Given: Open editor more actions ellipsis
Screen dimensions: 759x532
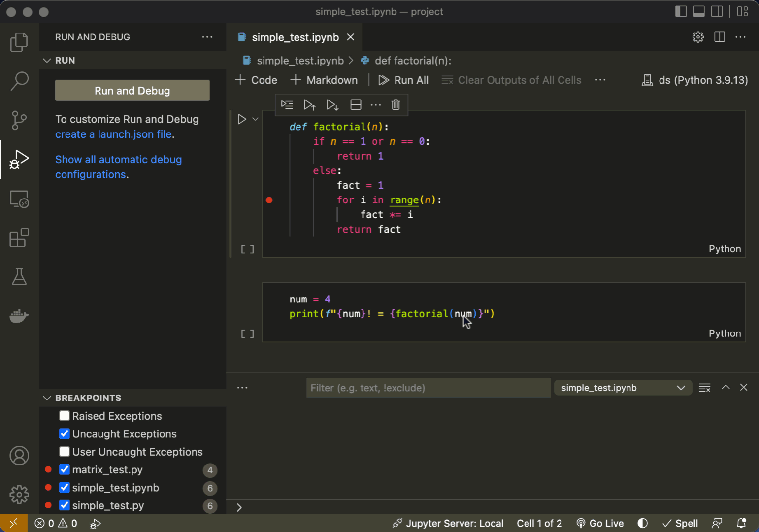Looking at the screenshot, I should click(x=740, y=37).
